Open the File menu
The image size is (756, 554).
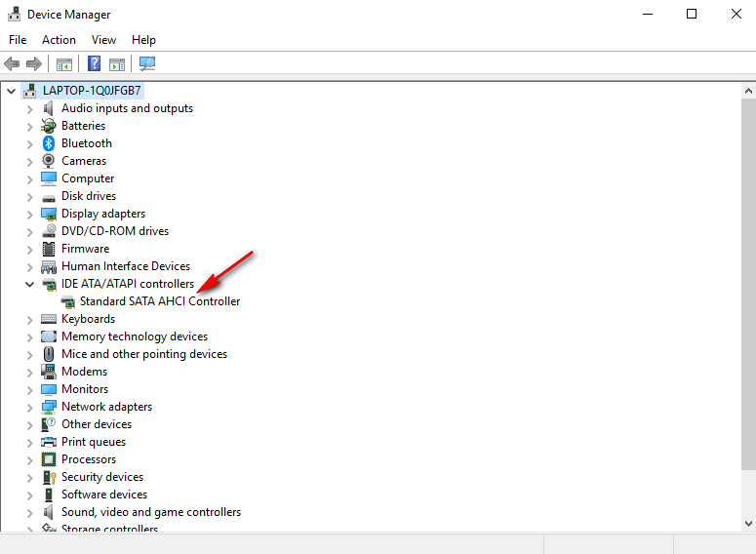(x=18, y=40)
